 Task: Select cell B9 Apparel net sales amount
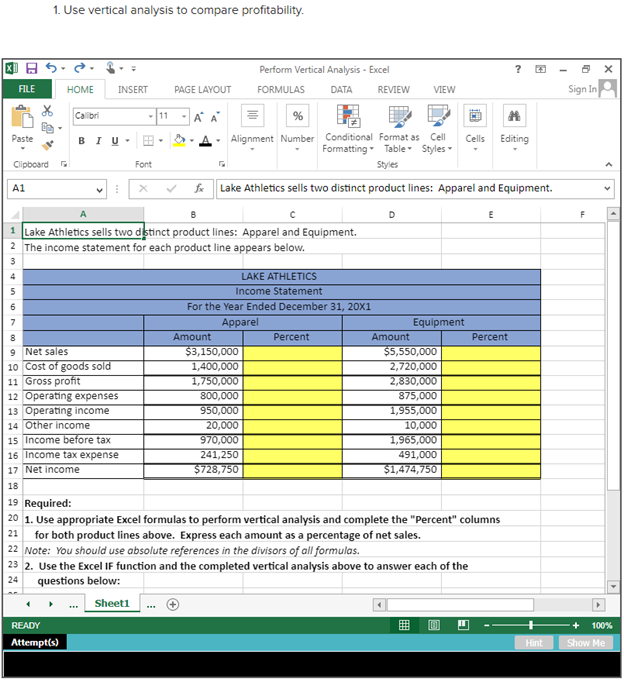pos(193,352)
